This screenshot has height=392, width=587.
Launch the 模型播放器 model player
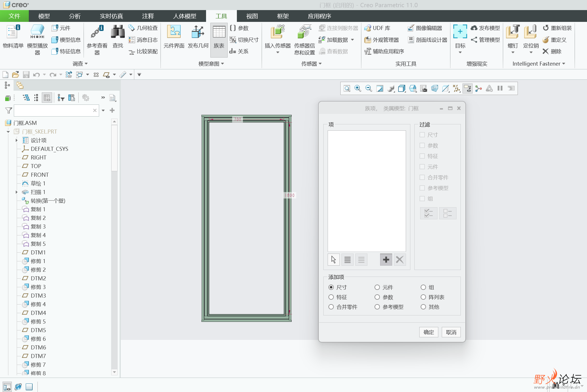[x=37, y=40]
